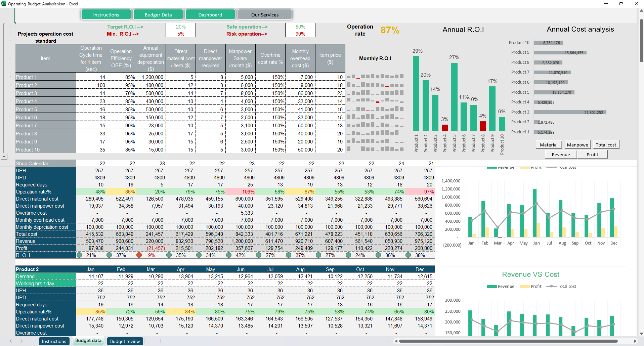Click the horizontal scrollbar thumb
The image size is (644, 346).
click(x=507, y=341)
